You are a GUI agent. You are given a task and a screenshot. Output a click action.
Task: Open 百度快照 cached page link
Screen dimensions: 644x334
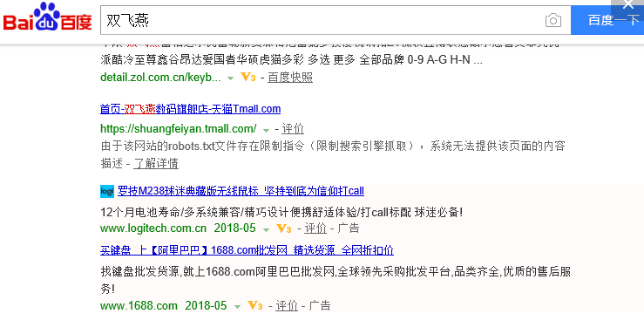pos(290,78)
